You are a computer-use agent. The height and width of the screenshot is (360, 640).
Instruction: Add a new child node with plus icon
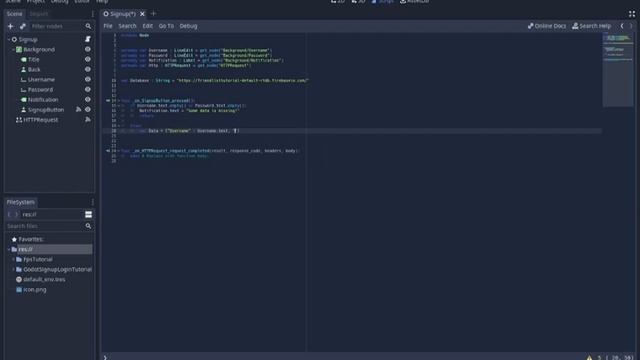[x=11, y=26]
